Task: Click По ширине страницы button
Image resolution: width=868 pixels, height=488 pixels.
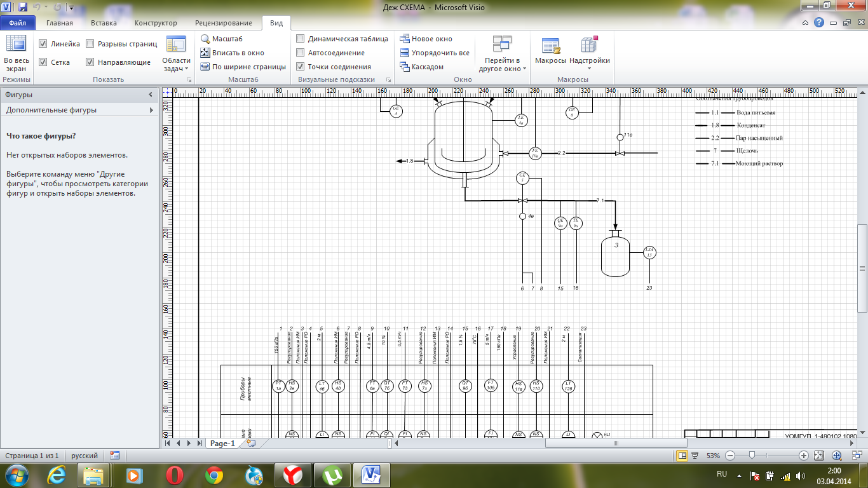Action: click(x=243, y=67)
